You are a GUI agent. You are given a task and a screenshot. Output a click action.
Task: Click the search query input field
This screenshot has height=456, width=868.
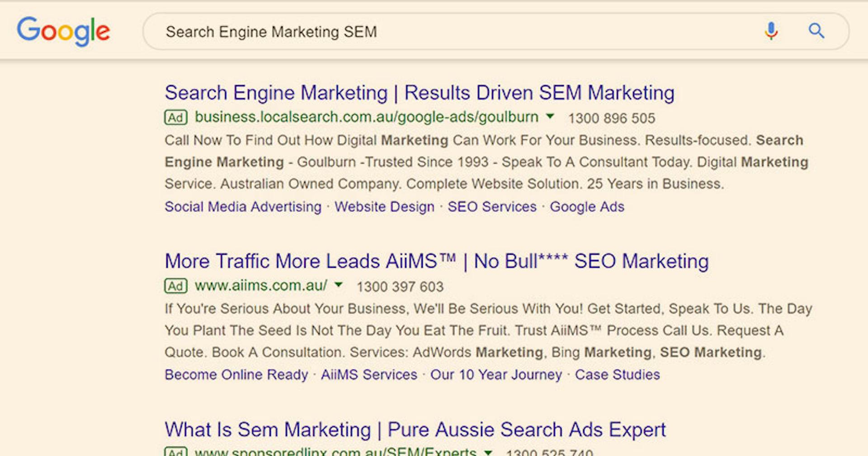click(x=452, y=32)
